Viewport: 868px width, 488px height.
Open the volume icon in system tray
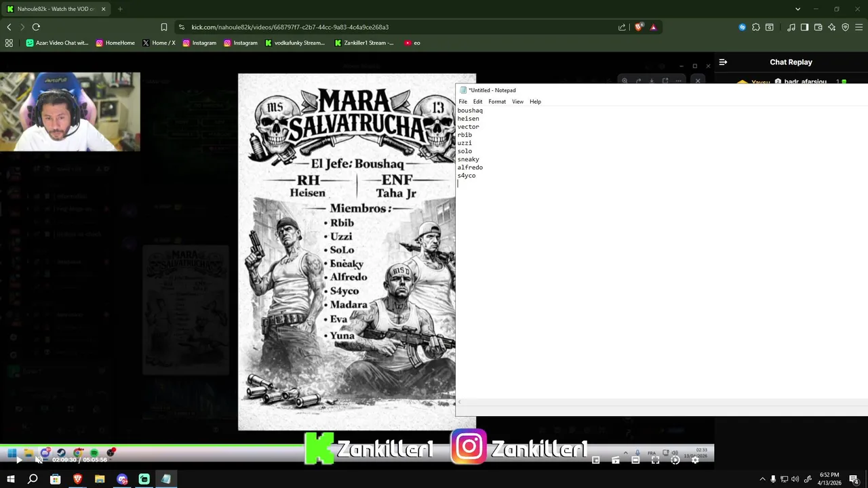click(x=795, y=479)
